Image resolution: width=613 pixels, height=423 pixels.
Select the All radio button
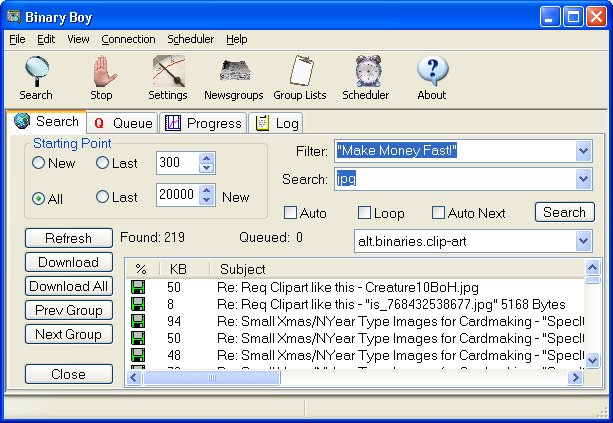38,199
